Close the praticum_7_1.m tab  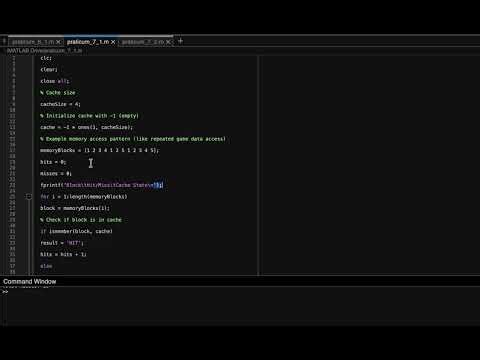pyautogui.click(x=113, y=42)
